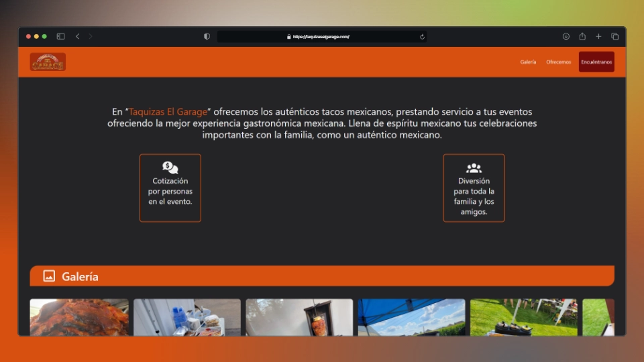Reload the page with the refresh icon

click(422, 37)
